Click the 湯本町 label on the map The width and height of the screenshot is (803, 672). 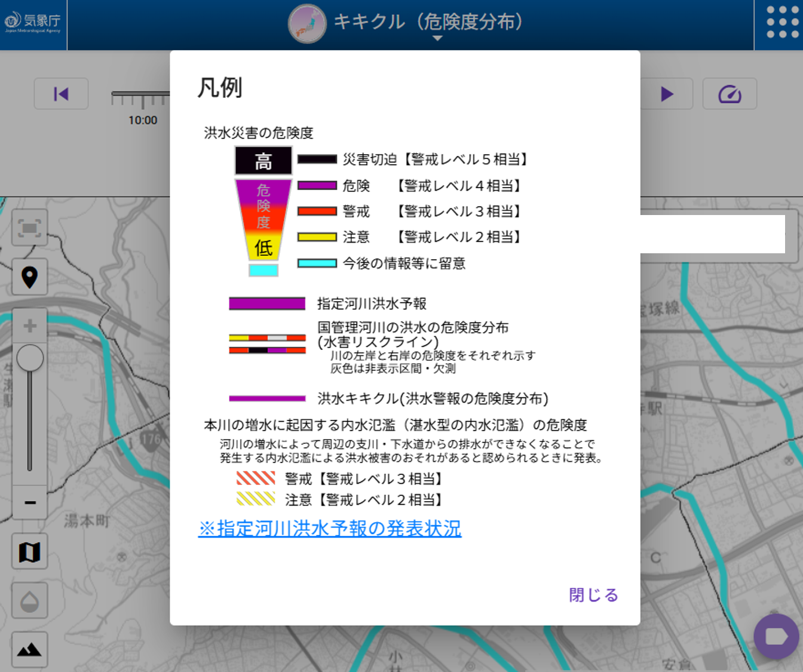tap(87, 521)
